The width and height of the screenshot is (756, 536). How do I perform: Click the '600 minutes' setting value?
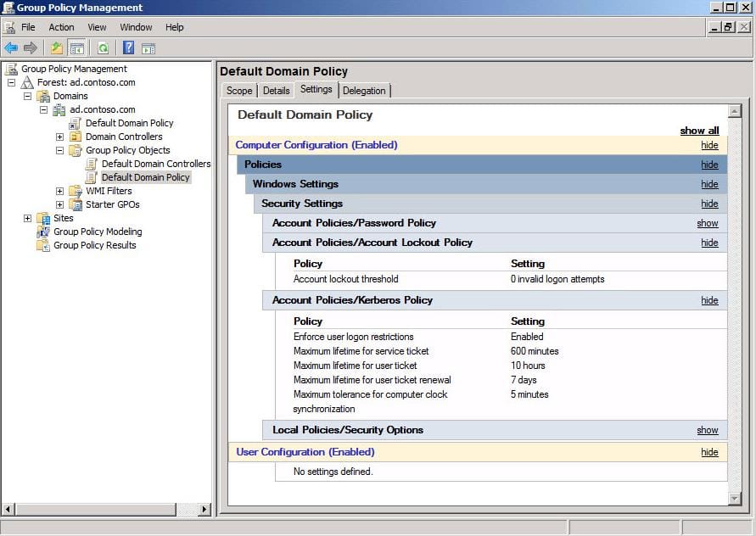coord(535,351)
